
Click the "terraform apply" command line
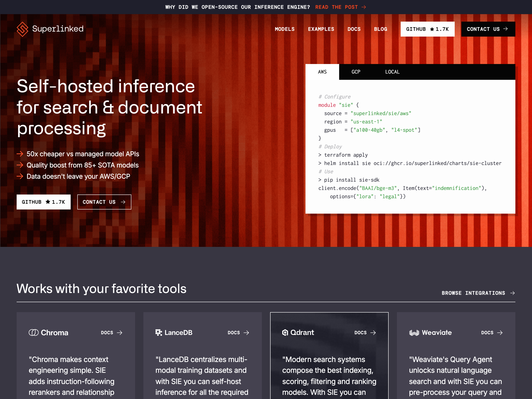(x=343, y=155)
